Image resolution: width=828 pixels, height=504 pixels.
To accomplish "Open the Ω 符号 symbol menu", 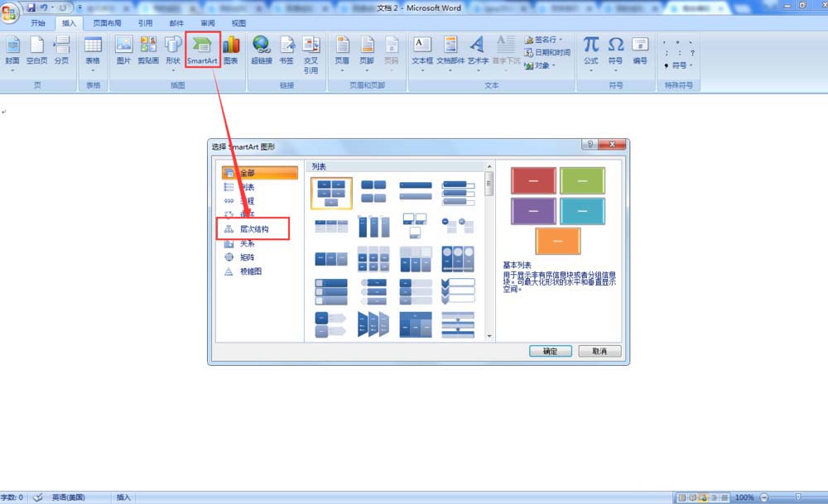I will 616,52.
